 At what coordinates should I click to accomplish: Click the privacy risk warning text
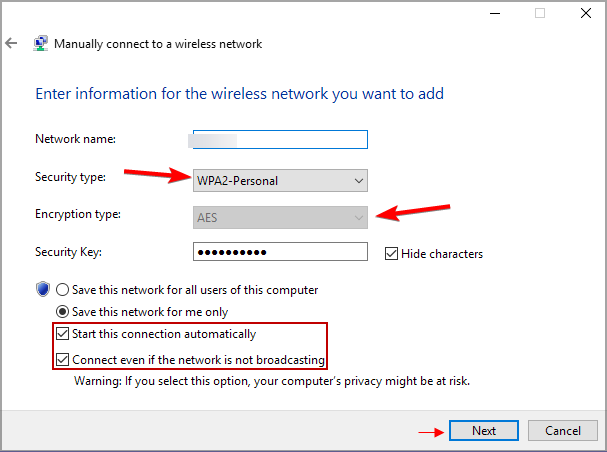click(x=272, y=381)
